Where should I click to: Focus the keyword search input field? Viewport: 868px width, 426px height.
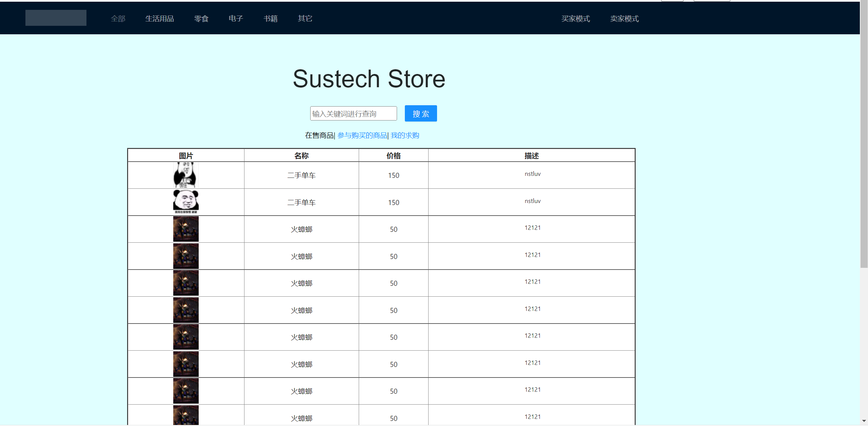(x=353, y=114)
